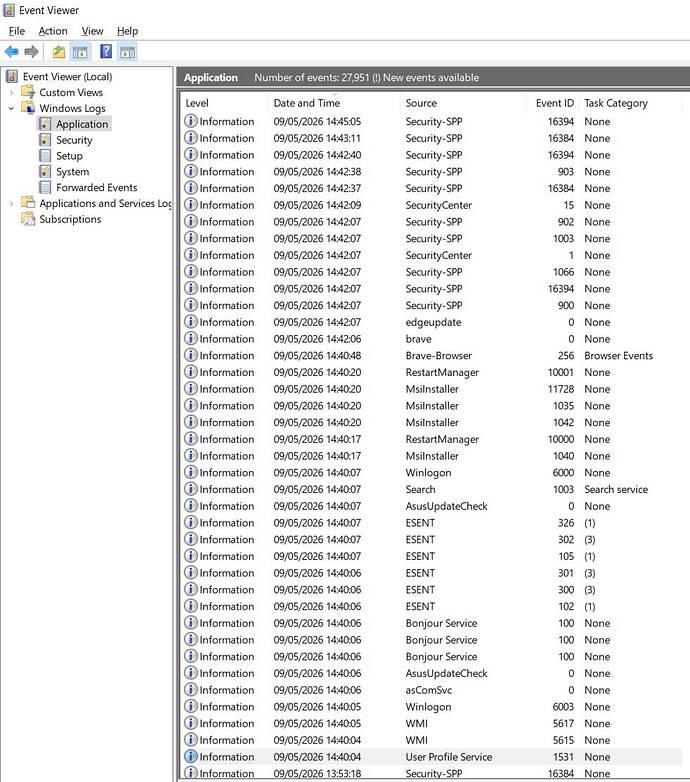Click the 'Browser Events' task category cell
The width and height of the screenshot is (690, 782).
point(618,356)
